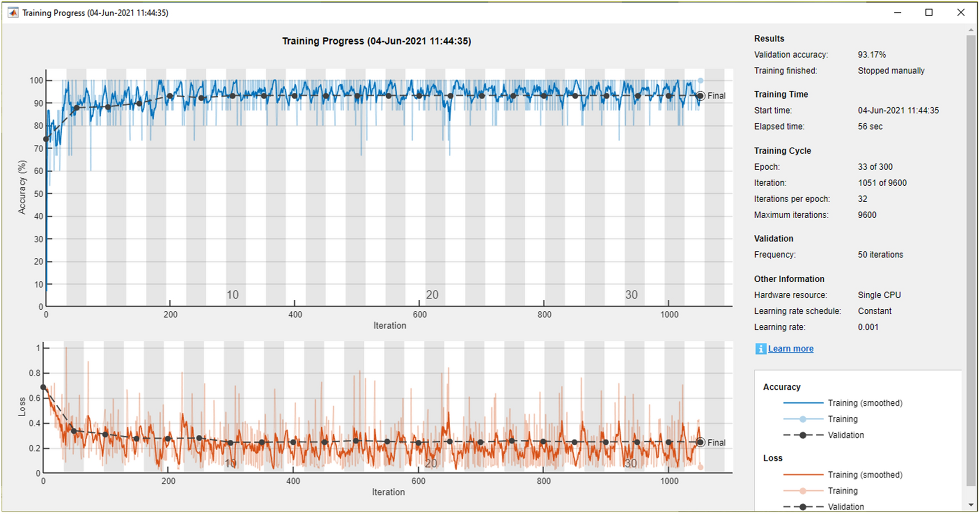Click the light orange final training loss dot
980x514 pixels.
(700, 467)
